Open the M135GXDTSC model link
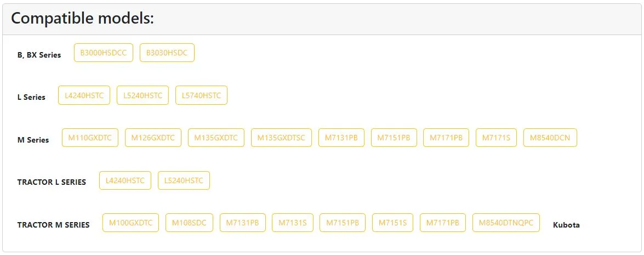This screenshot has height=255, width=644. tap(281, 138)
